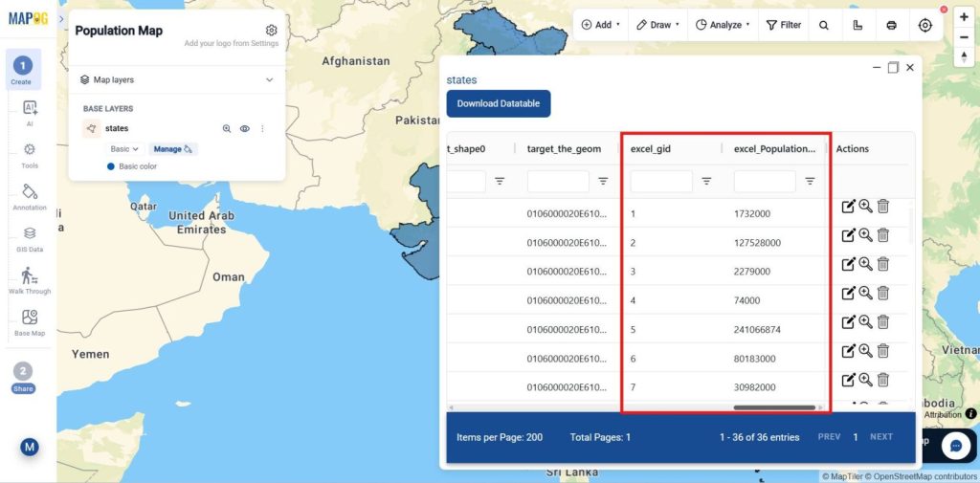The width and height of the screenshot is (980, 483).
Task: Open the OpenStreetMap contributors link
Action: tap(920, 477)
